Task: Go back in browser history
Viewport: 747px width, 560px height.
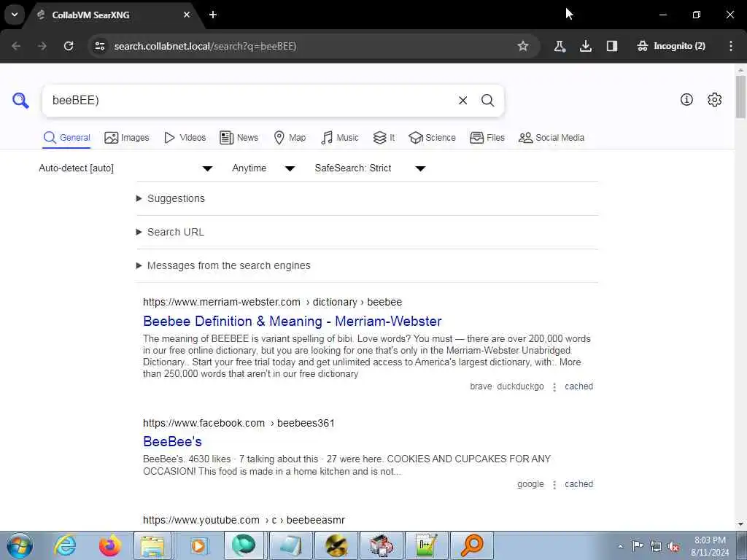Action: pos(16,46)
